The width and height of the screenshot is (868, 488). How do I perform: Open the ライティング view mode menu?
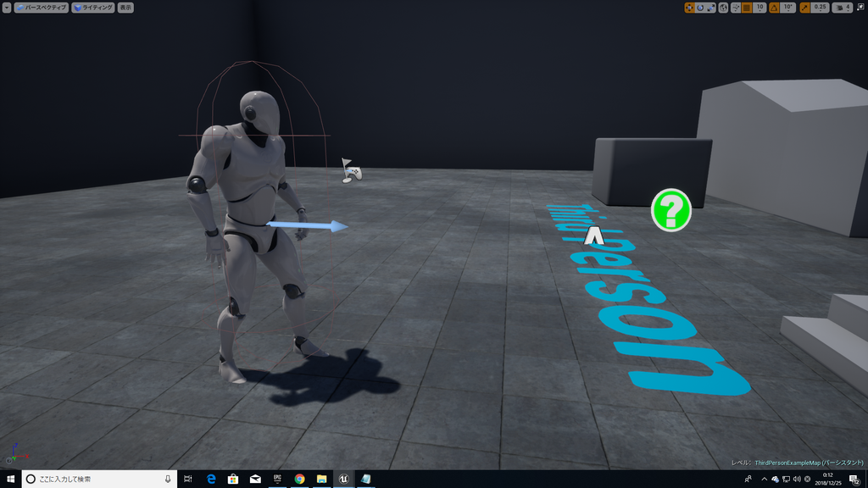point(93,8)
